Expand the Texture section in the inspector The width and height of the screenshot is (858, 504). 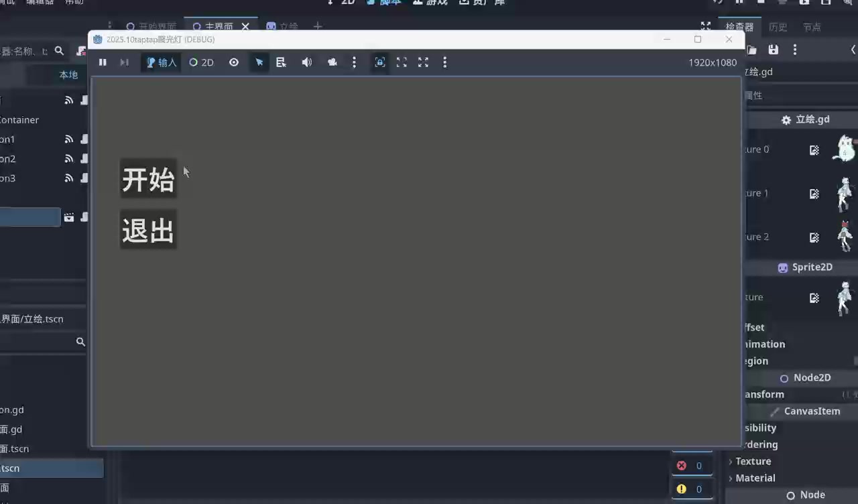753,461
